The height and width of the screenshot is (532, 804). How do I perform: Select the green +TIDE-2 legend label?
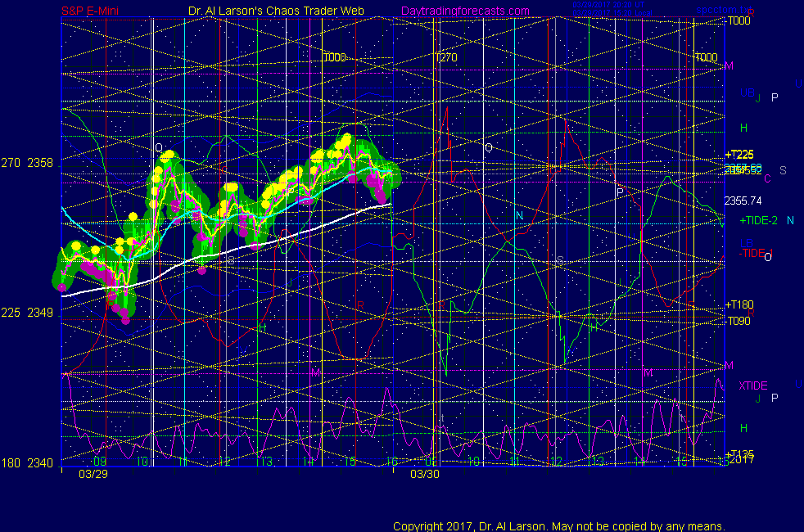point(758,220)
